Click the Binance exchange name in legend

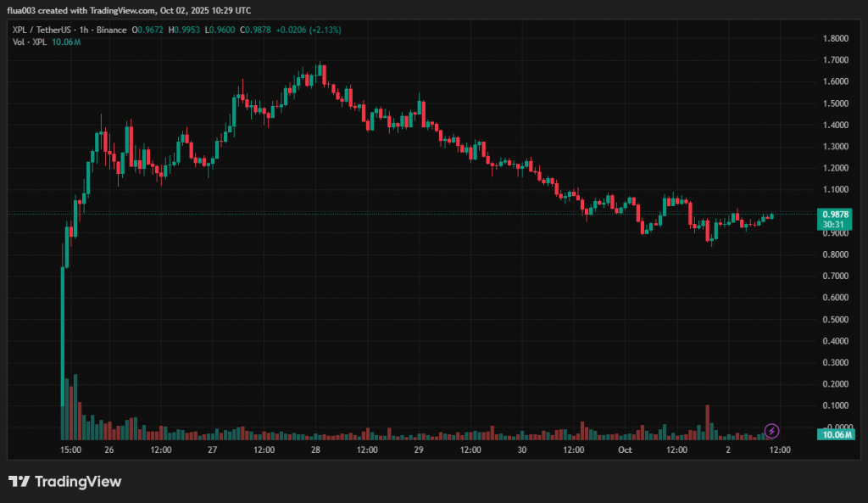pyautogui.click(x=111, y=30)
